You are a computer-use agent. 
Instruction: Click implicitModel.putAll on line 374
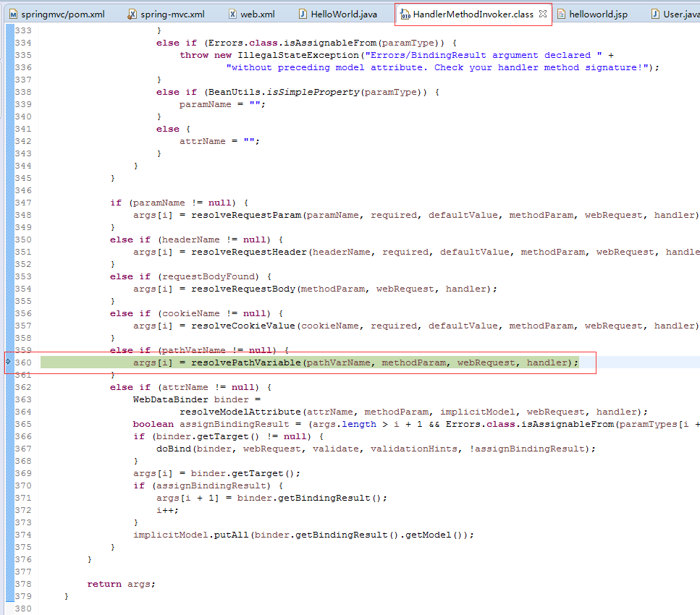(190, 535)
